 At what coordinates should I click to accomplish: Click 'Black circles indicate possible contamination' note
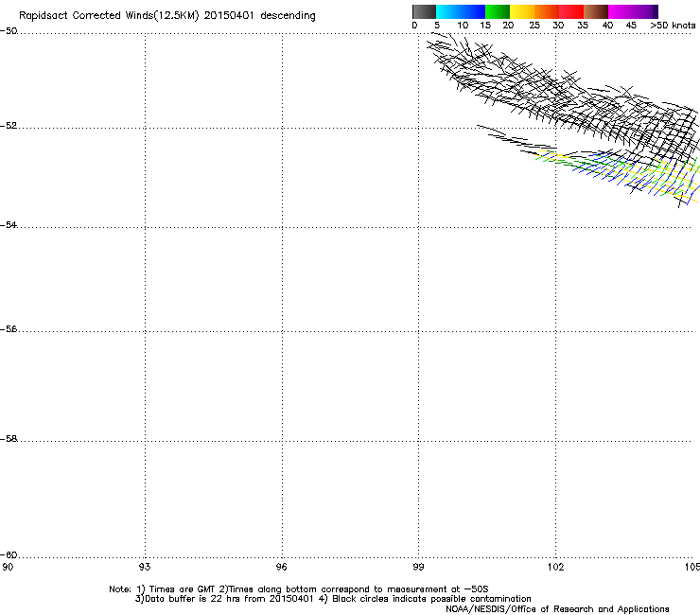pyautogui.click(x=431, y=599)
